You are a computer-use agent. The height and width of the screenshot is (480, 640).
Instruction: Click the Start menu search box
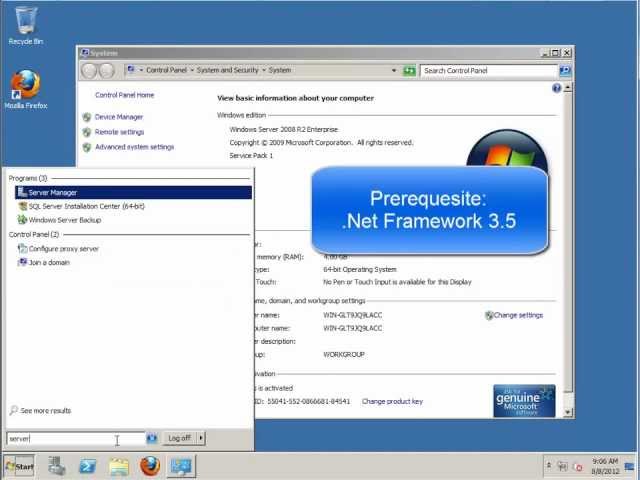[x=76, y=439]
